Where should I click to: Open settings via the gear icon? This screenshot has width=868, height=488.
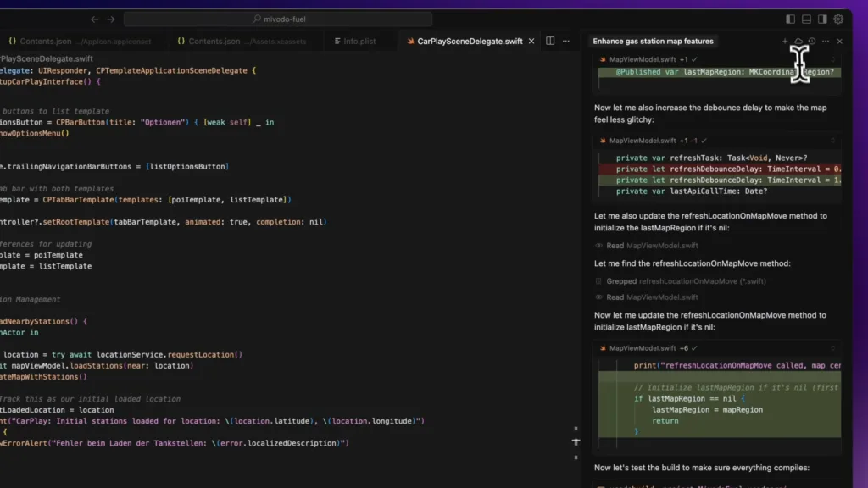point(838,19)
